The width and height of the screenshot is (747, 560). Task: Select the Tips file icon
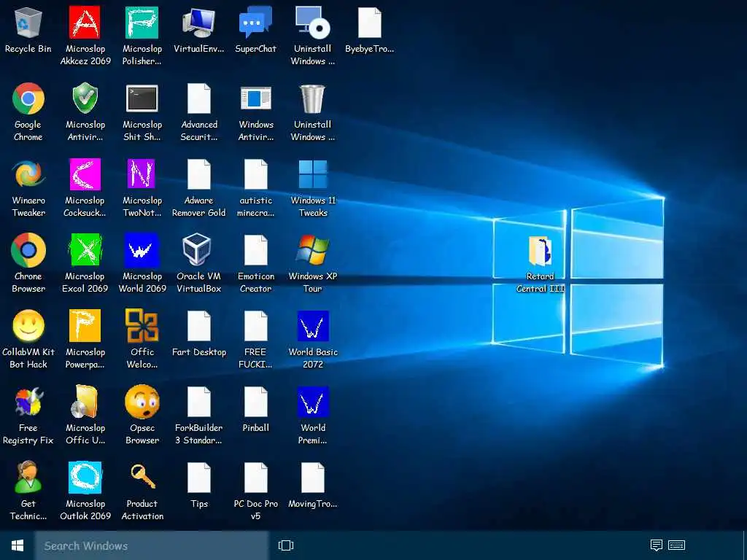tap(198, 478)
